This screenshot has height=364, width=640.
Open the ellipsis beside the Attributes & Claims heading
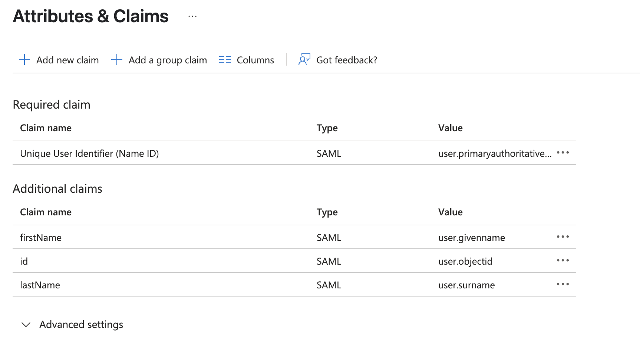192,16
